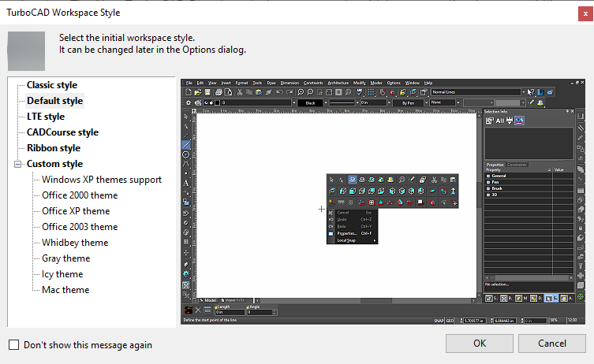
Task: Pick the CADCourse style entry
Action: (x=62, y=132)
